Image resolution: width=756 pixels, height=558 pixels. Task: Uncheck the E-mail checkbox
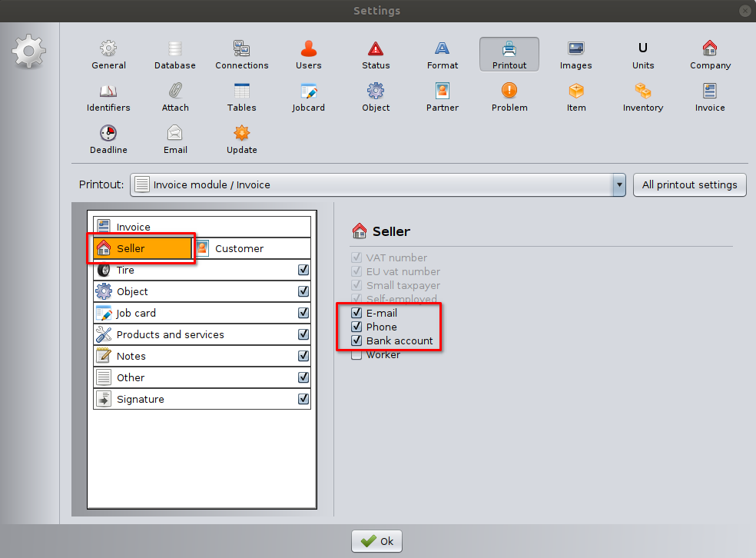356,313
